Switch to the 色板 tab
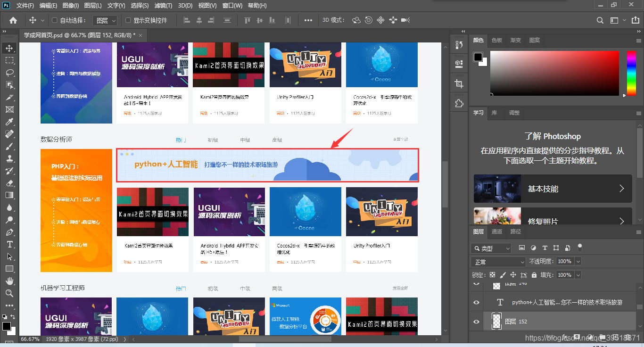Viewport: 644px width, 347px height. [x=497, y=41]
